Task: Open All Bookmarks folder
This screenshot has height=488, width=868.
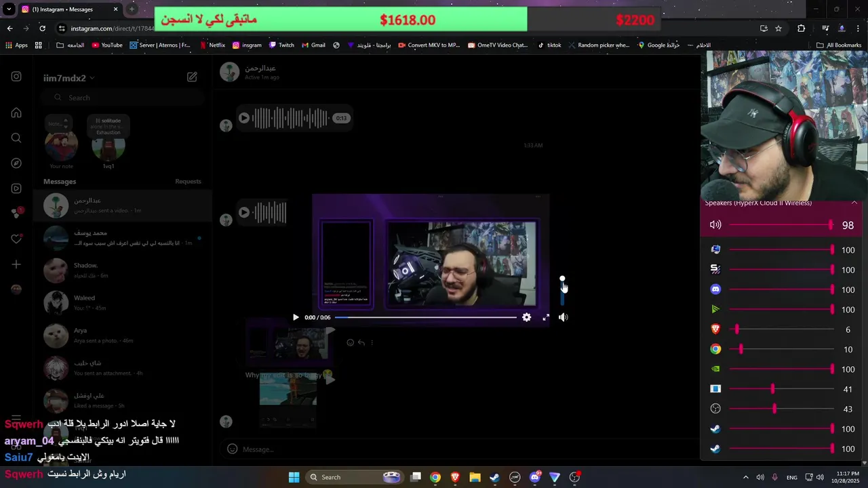Action: (x=839, y=45)
